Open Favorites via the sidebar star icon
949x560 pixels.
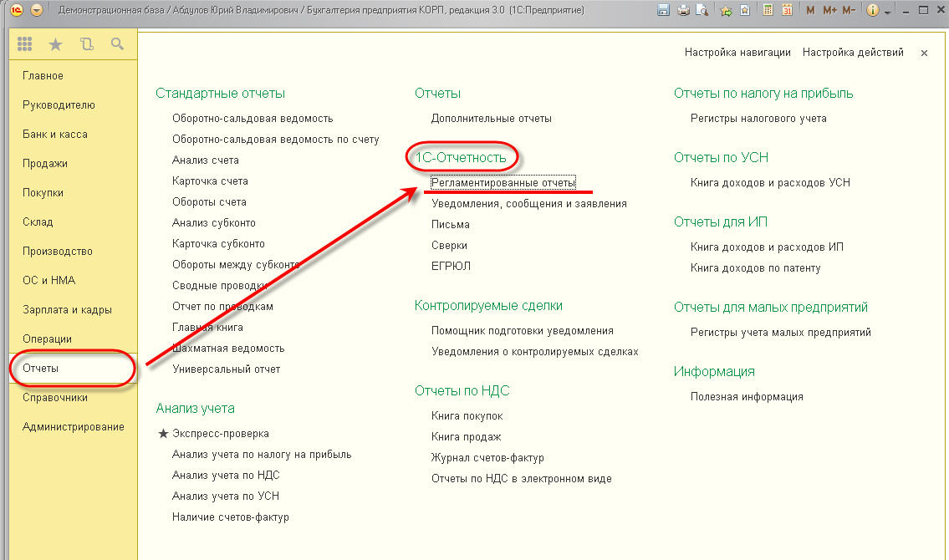pyautogui.click(x=56, y=44)
